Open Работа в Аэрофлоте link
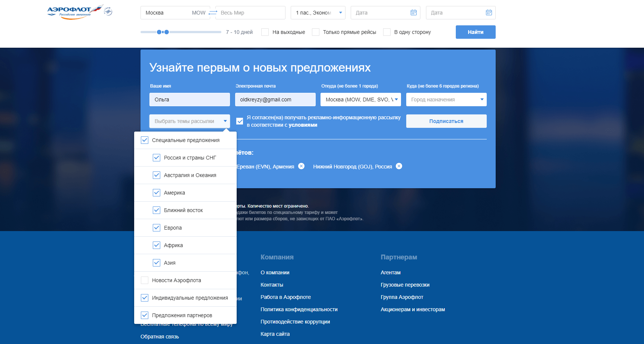Image resolution: width=644 pixels, height=344 pixels. 286,297
